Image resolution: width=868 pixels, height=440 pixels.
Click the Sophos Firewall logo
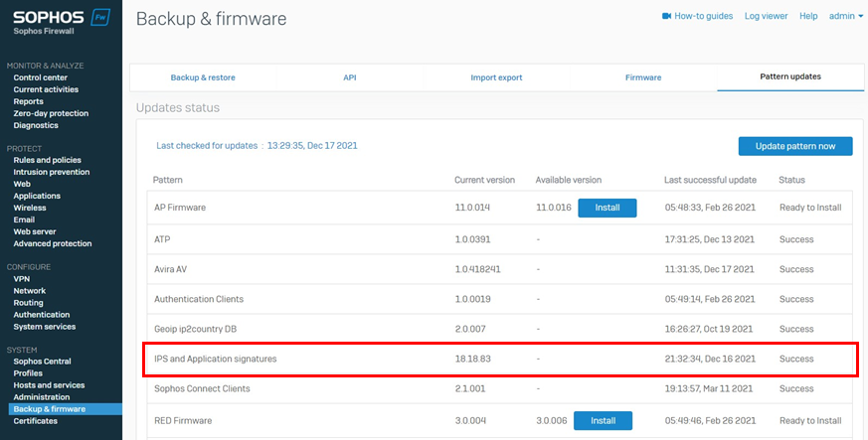[x=61, y=22]
